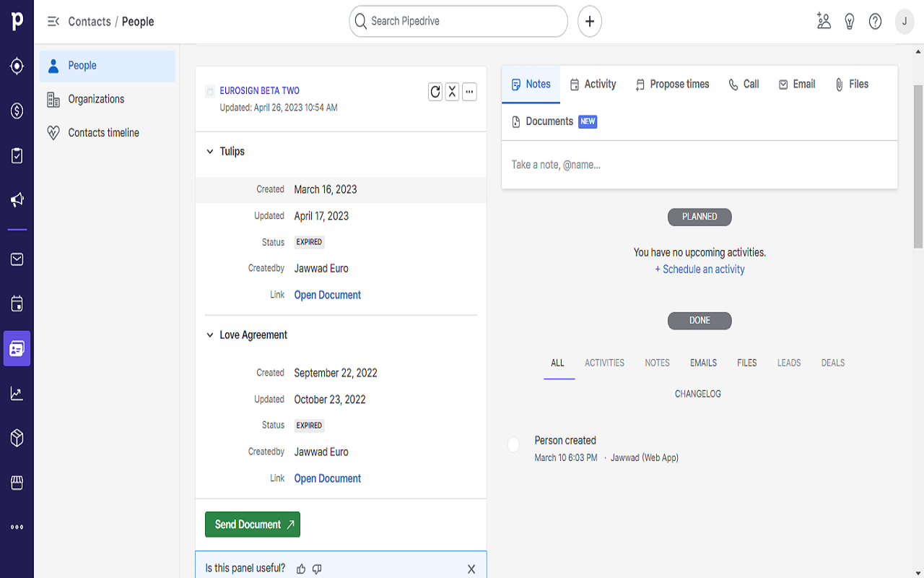
Task: Filter history by FILES
Action: (747, 363)
